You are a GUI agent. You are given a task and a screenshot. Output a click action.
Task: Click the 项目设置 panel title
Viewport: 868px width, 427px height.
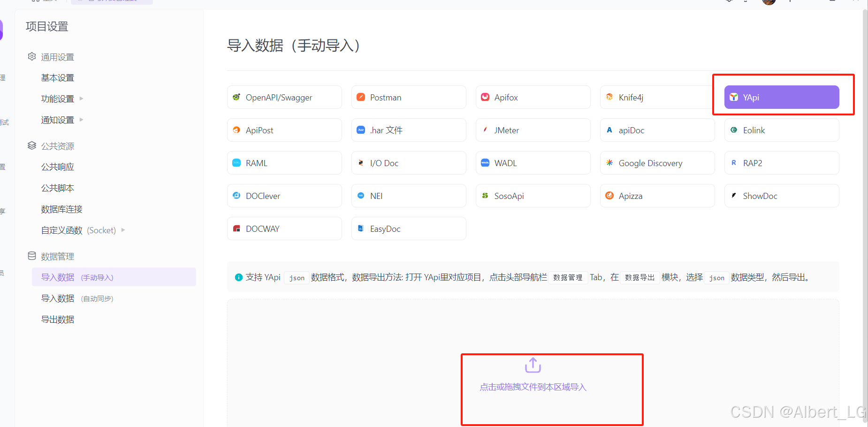(x=47, y=27)
